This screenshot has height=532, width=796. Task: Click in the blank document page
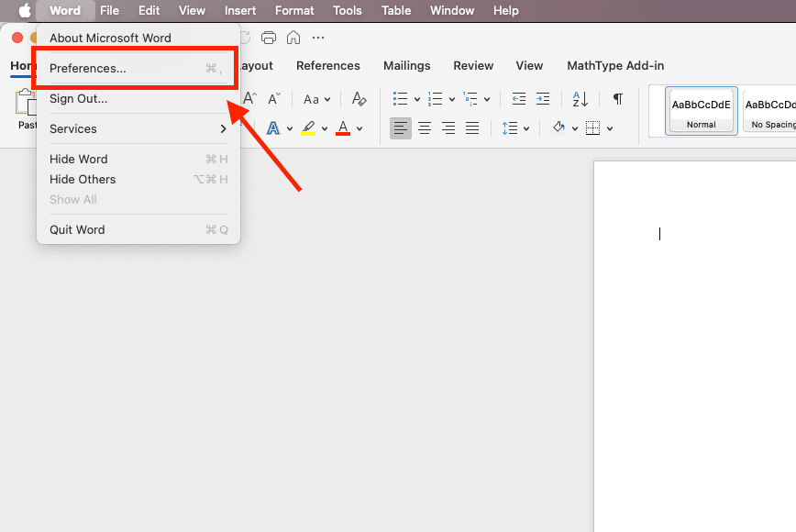pos(695,346)
